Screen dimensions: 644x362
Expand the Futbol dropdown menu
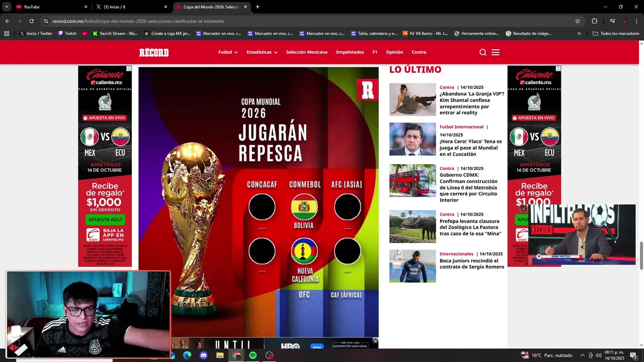point(228,52)
